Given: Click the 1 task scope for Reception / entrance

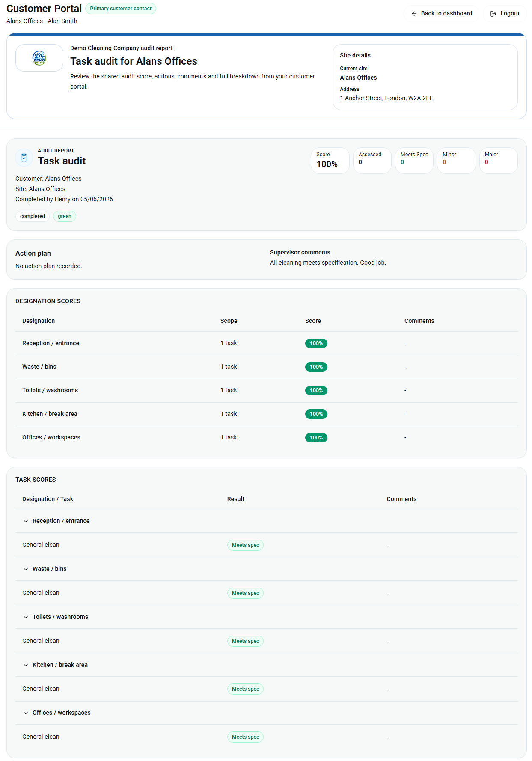Looking at the screenshot, I should coord(229,343).
